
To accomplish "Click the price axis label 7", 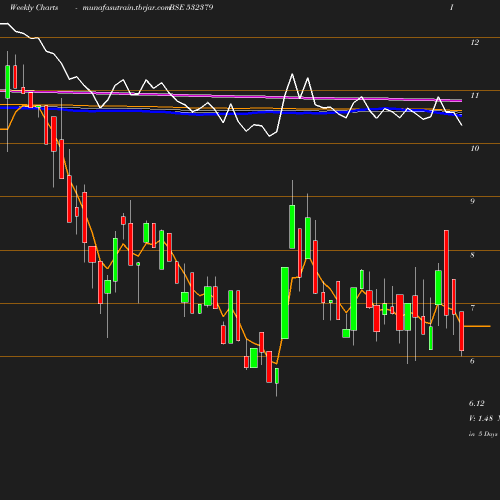I will 472,308.
